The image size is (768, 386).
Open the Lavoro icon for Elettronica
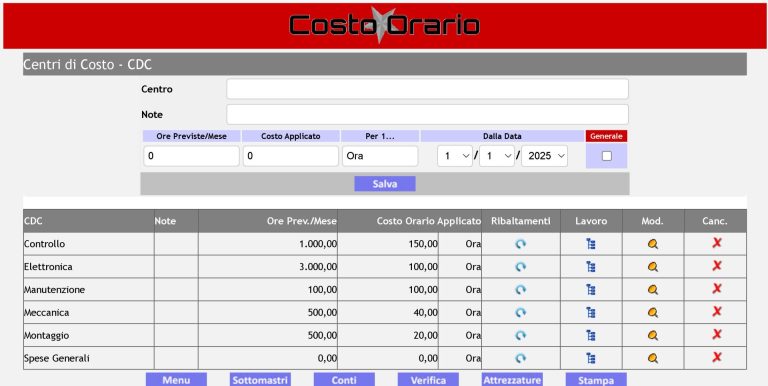[591, 266]
